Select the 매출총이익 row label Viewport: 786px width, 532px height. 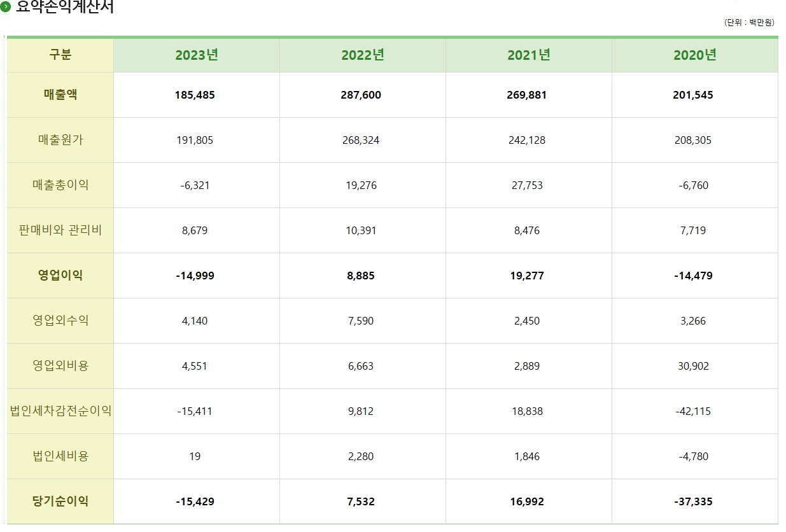coord(60,185)
